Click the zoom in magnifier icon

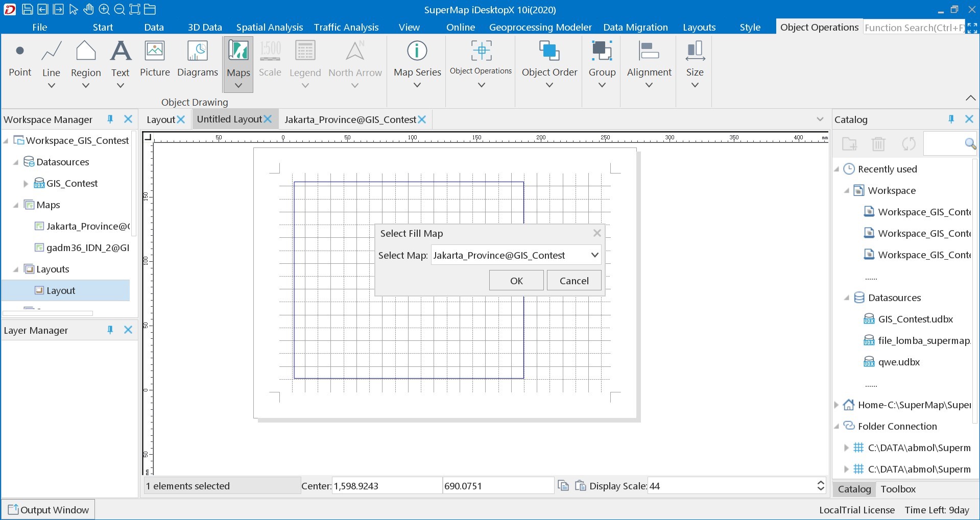pyautogui.click(x=104, y=9)
